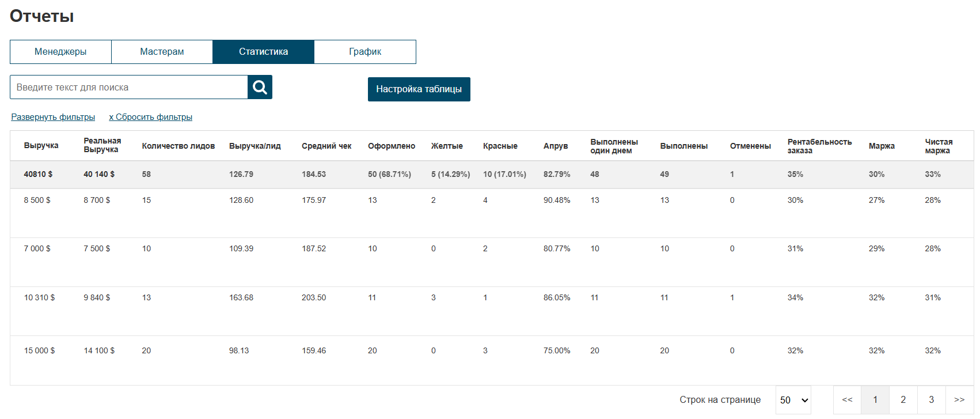Click the average check value 203.50
This screenshot has height=419, width=980.
coord(314,297)
